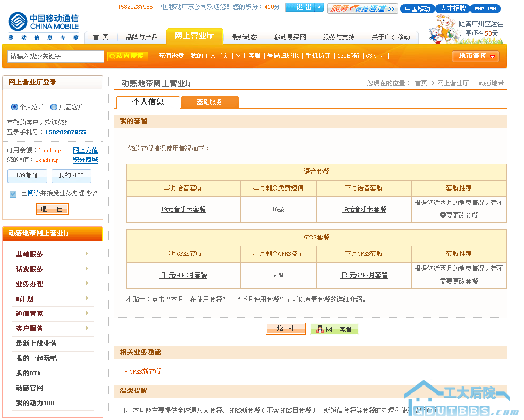Open the 139邮箱 sidebar button
The height and width of the screenshot is (420, 524).
[27, 176]
